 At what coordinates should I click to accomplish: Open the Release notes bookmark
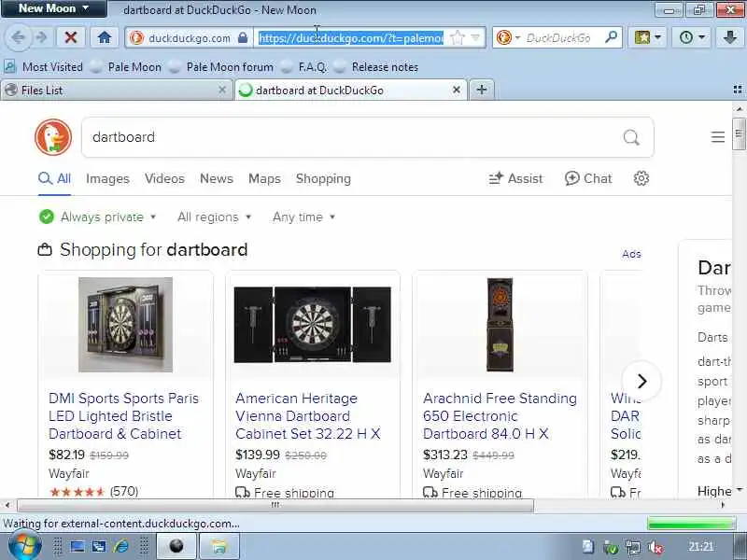click(376, 67)
